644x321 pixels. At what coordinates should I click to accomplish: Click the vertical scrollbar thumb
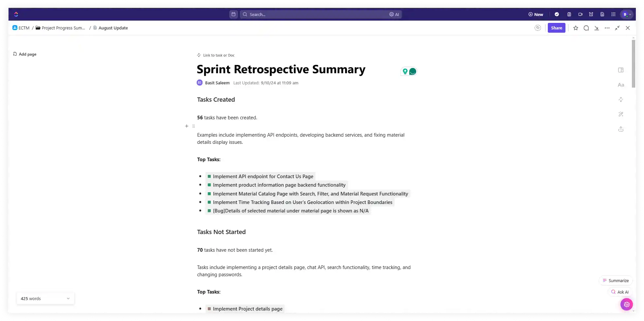coord(634,64)
